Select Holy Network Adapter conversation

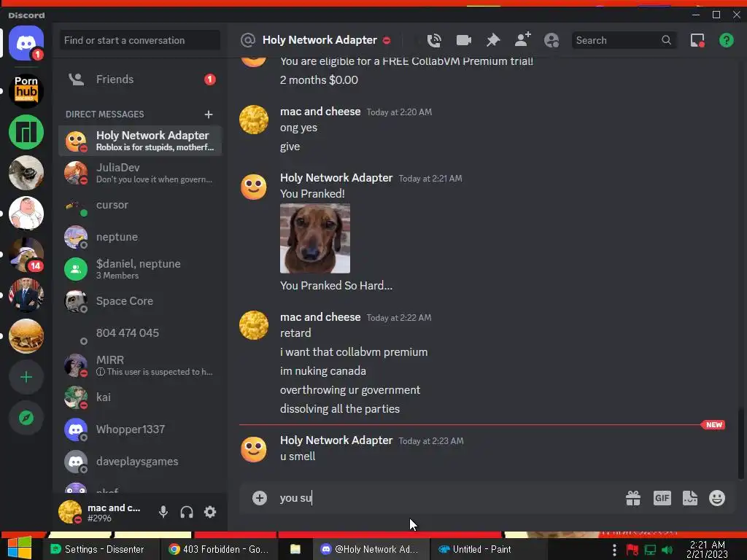pos(140,141)
